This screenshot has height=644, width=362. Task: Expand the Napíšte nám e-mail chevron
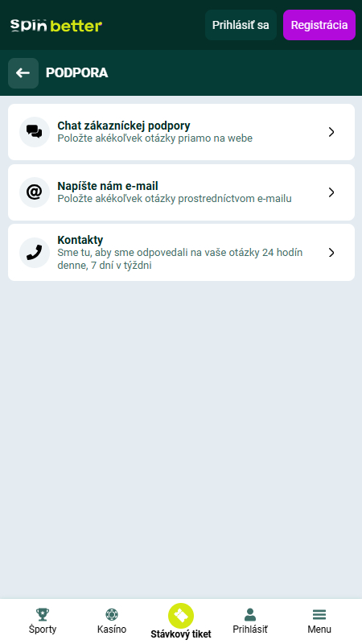pyautogui.click(x=331, y=192)
